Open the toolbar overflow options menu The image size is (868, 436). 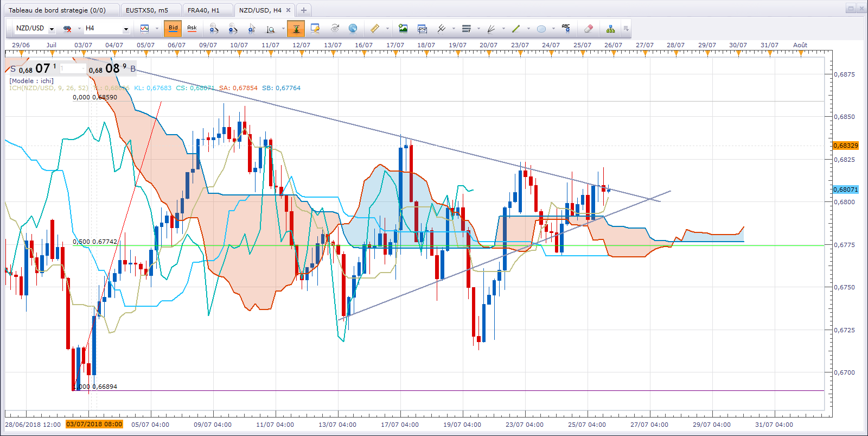pos(626,28)
